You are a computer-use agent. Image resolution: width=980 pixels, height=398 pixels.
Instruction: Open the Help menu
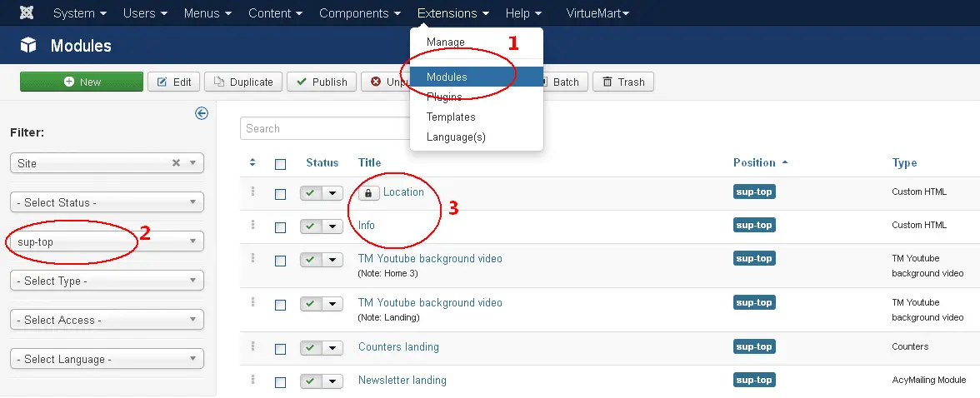coord(523,13)
